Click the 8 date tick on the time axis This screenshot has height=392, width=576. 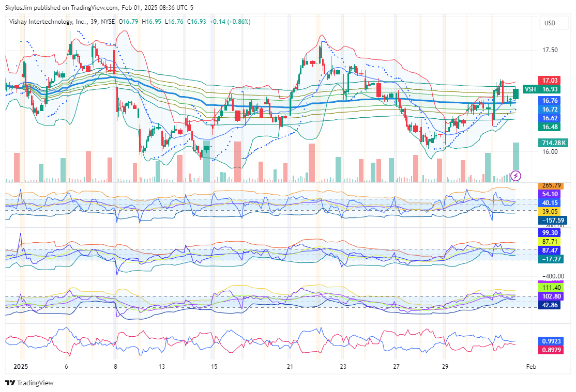click(115, 367)
